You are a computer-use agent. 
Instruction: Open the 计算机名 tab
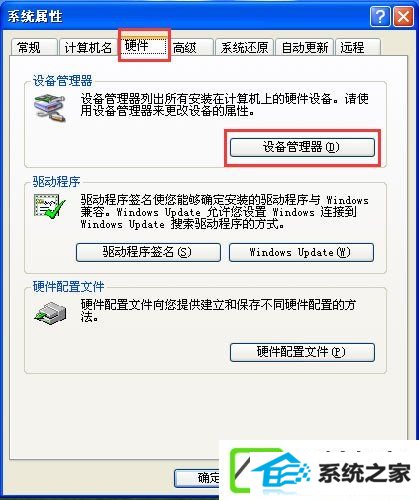tap(88, 47)
